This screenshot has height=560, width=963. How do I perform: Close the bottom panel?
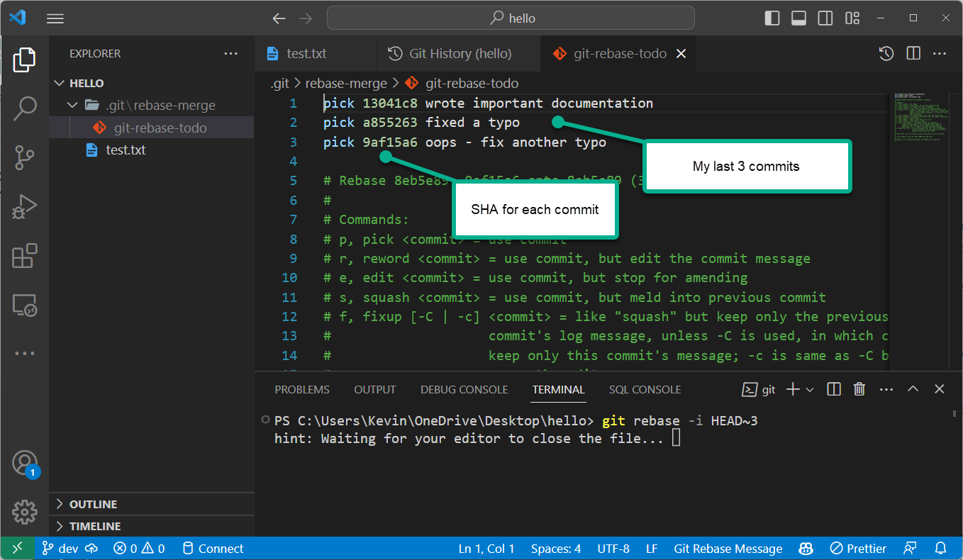pyautogui.click(x=940, y=389)
